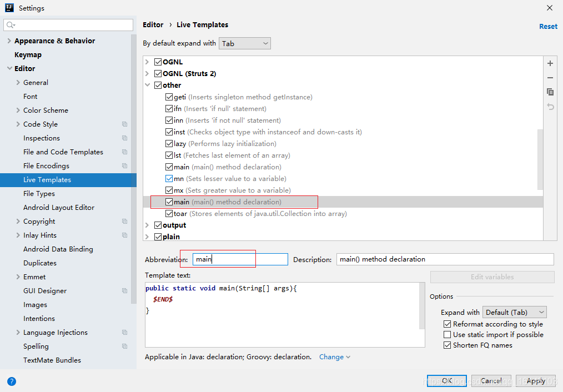The image size is (563, 392).
Task: Expand the OGNL template group
Action: pyautogui.click(x=147, y=62)
